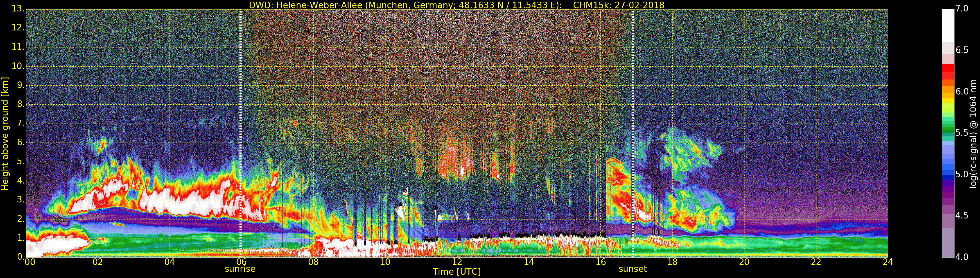Click the y-axis tick label '5.'

point(21,162)
